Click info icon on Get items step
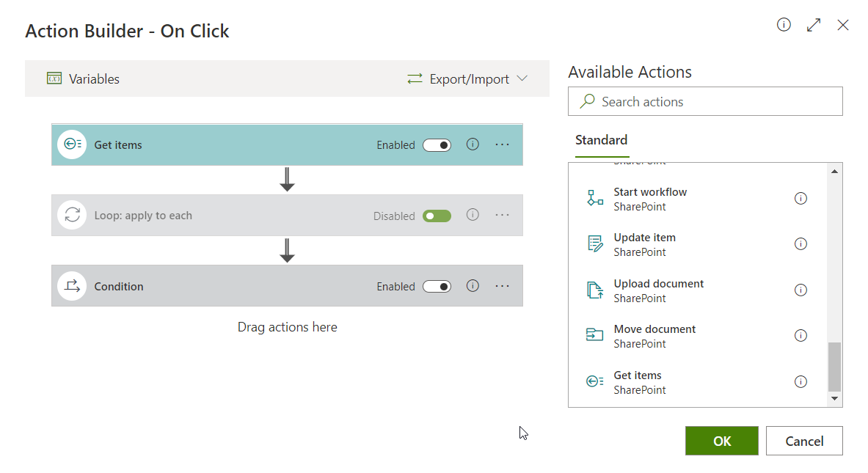This screenshot has width=868, height=473. pos(473,144)
